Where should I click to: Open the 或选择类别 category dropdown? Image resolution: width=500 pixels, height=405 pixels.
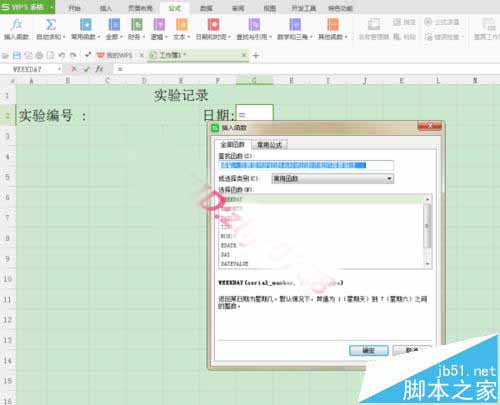333,179
